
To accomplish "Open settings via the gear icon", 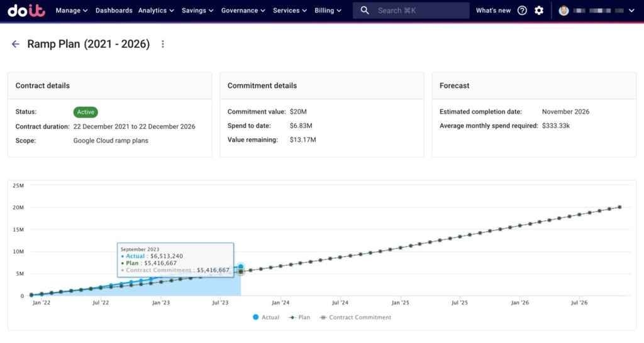I will (539, 11).
